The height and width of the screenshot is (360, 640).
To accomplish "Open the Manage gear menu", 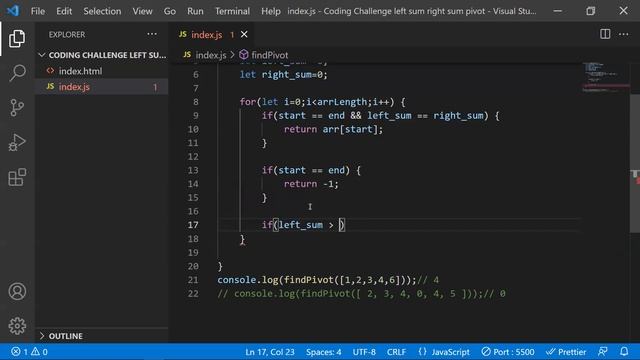I will [17, 326].
